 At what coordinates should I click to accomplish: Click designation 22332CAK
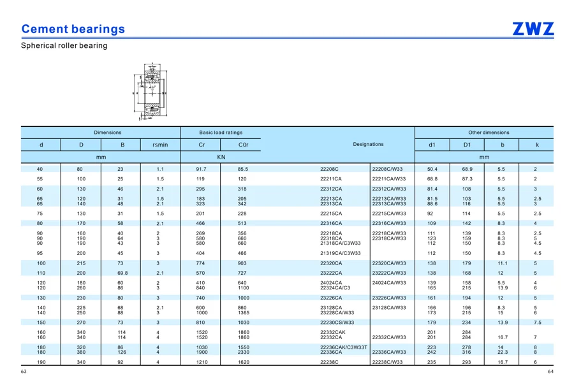click(333, 332)
